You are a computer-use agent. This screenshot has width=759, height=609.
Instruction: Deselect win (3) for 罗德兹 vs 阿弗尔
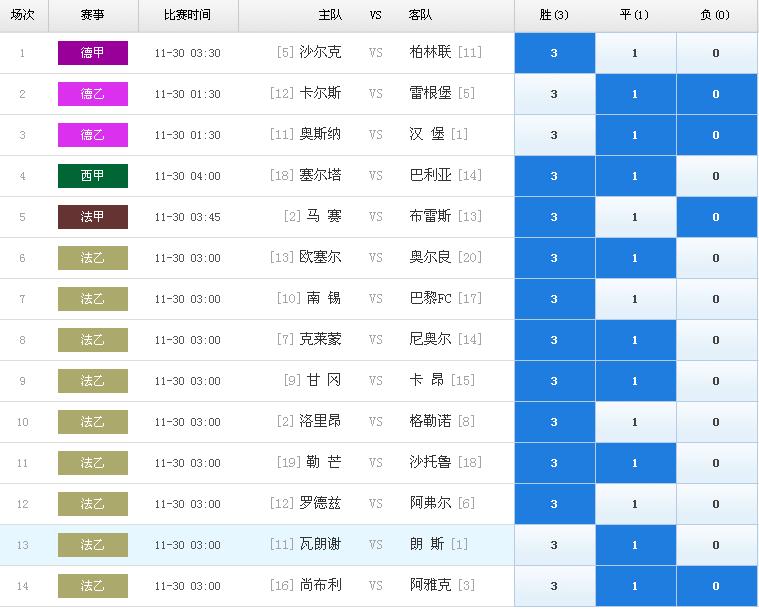pos(555,504)
